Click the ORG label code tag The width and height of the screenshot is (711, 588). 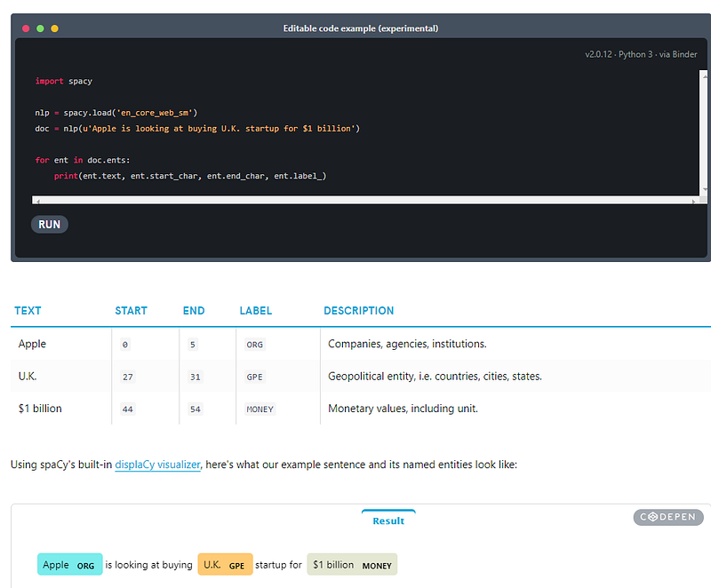[254, 345]
